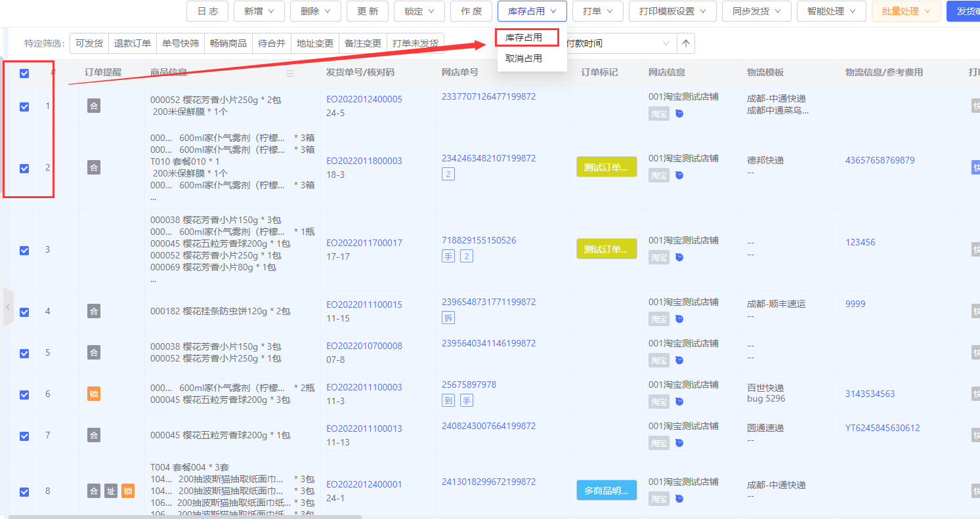980x519 pixels.
Task: Click the 作废 button
Action: point(471,11)
